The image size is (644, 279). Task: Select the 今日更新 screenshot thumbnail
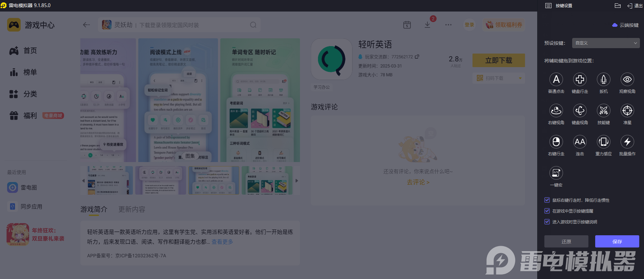coord(106,180)
